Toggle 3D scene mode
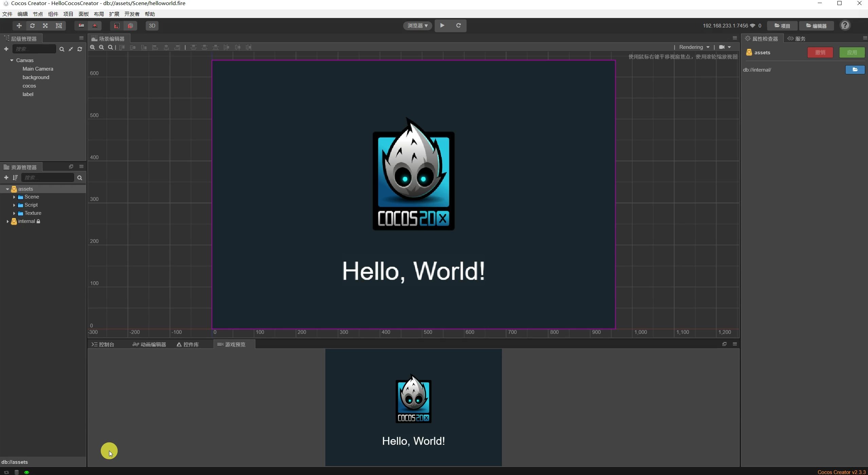The image size is (868, 475). click(x=152, y=26)
